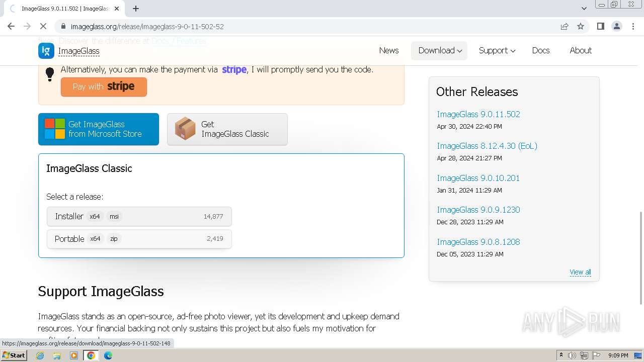Get ImageGlass from Microsoft Store
Image resolution: width=644 pixels, height=362 pixels.
coord(99,129)
